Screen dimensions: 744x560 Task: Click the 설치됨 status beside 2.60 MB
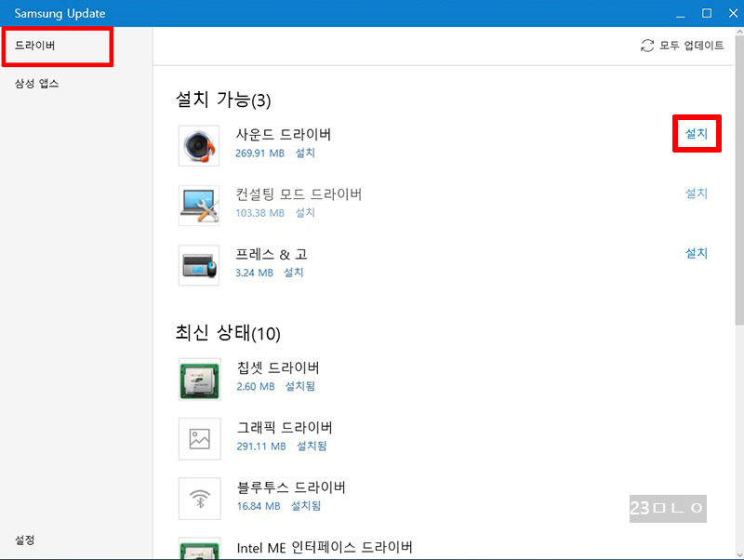[299, 386]
